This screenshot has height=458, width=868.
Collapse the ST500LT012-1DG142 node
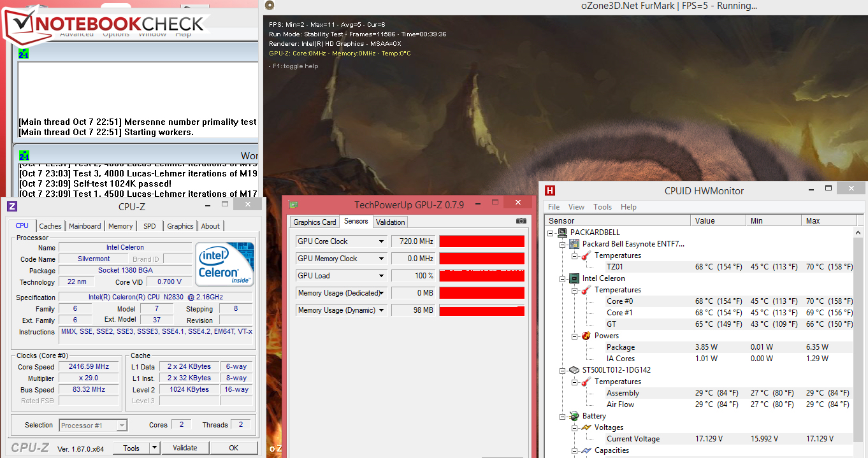[x=563, y=370]
